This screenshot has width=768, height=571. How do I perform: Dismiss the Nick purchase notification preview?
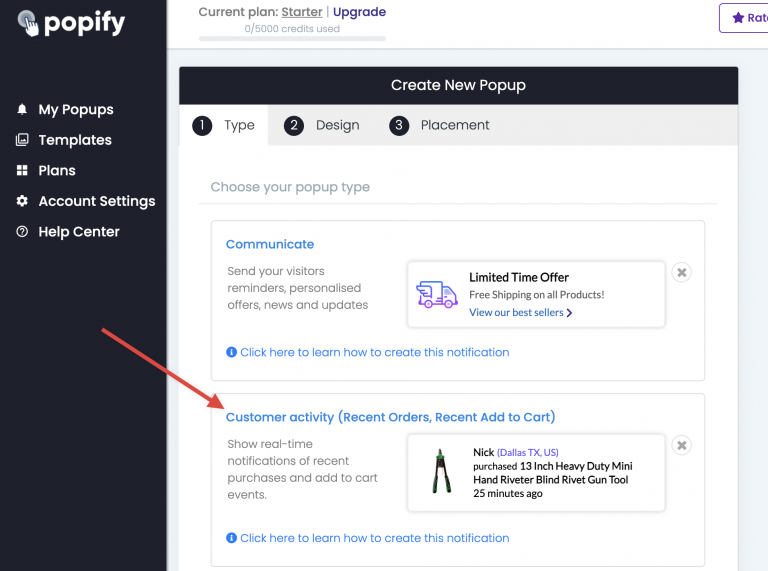click(681, 445)
